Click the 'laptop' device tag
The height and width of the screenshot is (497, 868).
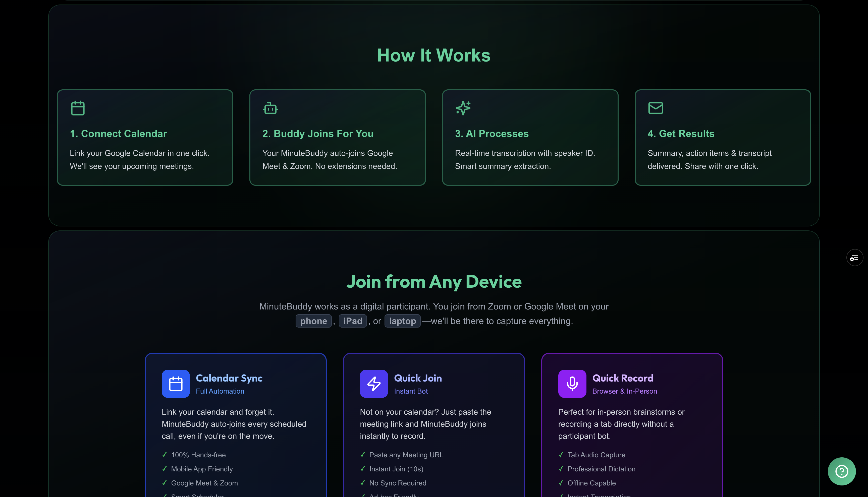402,321
